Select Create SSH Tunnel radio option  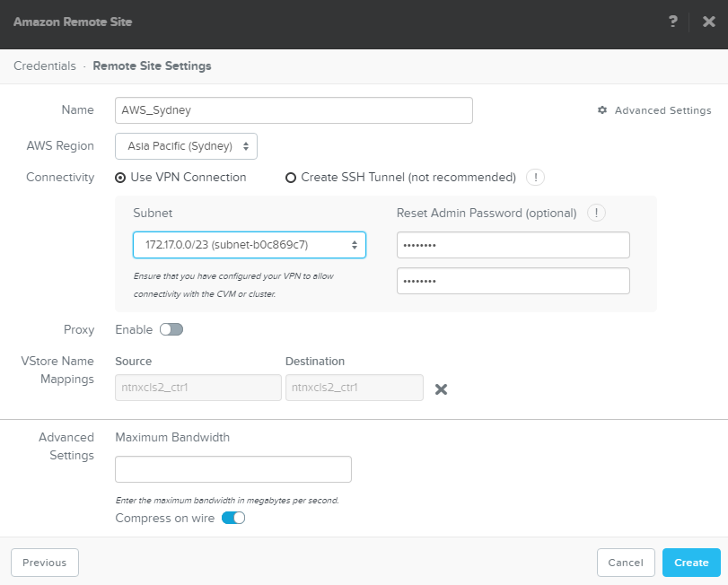[x=291, y=178]
